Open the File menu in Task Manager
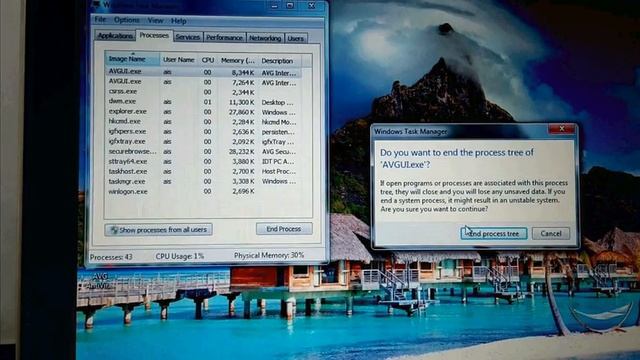The width and height of the screenshot is (640, 360). coord(100,20)
